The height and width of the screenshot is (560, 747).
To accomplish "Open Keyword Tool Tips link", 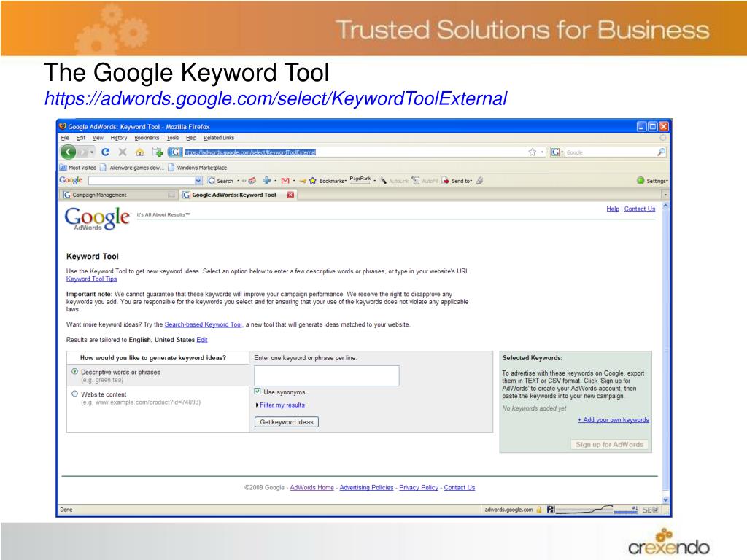I will point(91,279).
